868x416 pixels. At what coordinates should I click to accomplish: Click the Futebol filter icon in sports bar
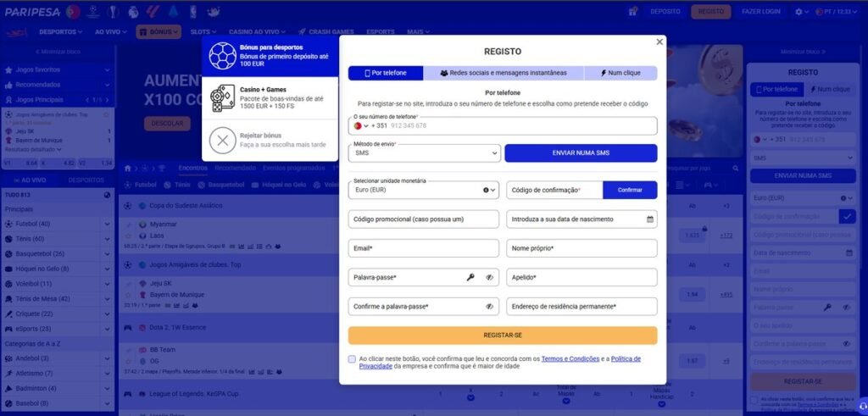[128, 185]
